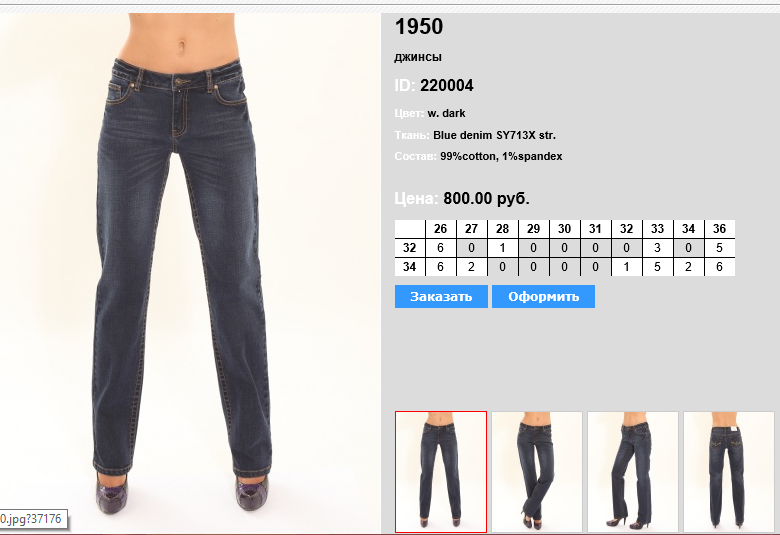Viewport: 780px width, 535px height.
Task: Select size 26 cell in row 32
Action: coord(440,248)
